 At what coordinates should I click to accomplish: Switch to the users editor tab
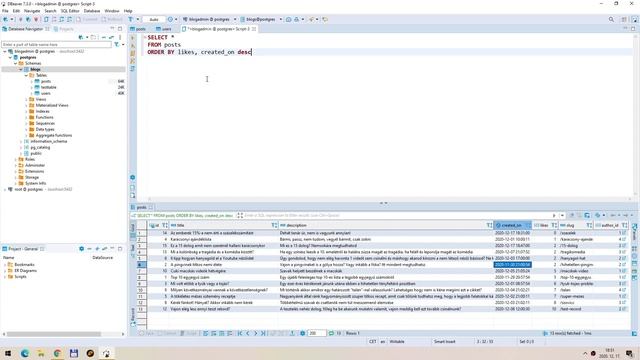[164, 29]
